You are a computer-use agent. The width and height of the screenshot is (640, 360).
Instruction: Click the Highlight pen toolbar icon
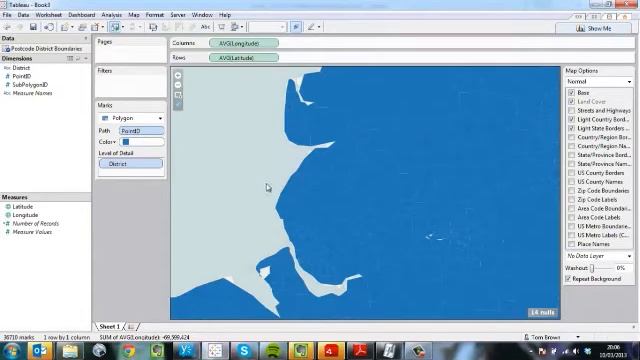(311, 27)
